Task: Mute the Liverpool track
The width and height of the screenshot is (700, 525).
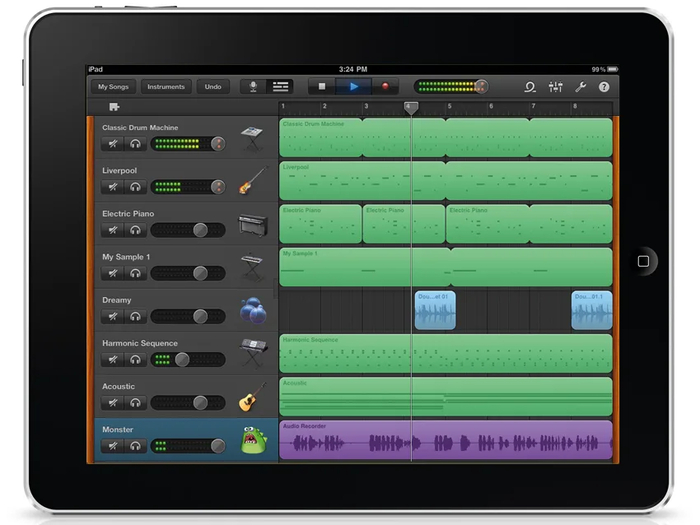Action: point(112,187)
